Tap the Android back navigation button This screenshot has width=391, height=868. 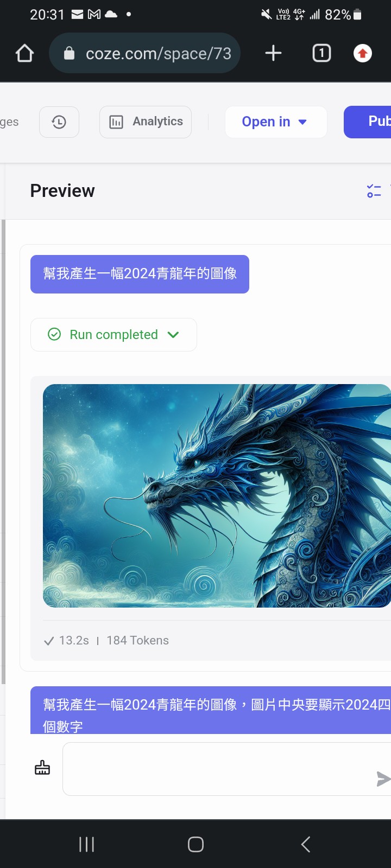(x=306, y=844)
